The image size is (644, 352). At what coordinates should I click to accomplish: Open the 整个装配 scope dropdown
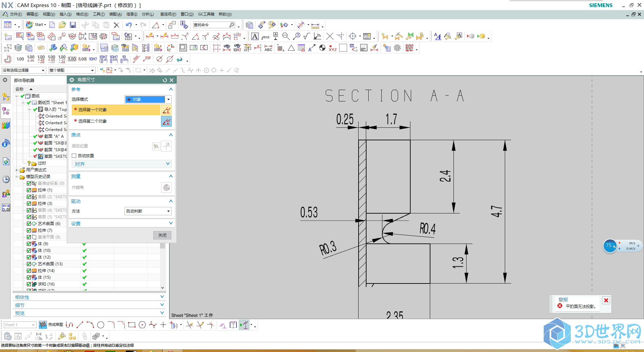pyautogui.click(x=72, y=70)
